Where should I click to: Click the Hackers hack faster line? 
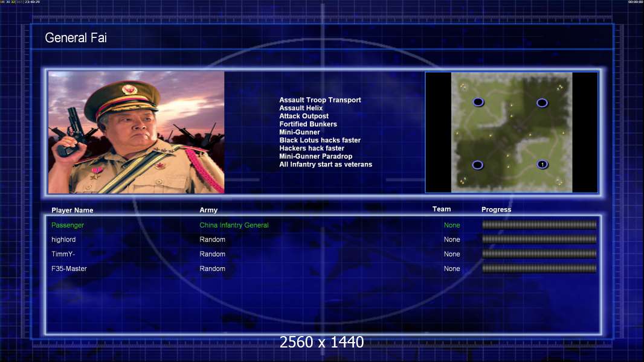312,148
